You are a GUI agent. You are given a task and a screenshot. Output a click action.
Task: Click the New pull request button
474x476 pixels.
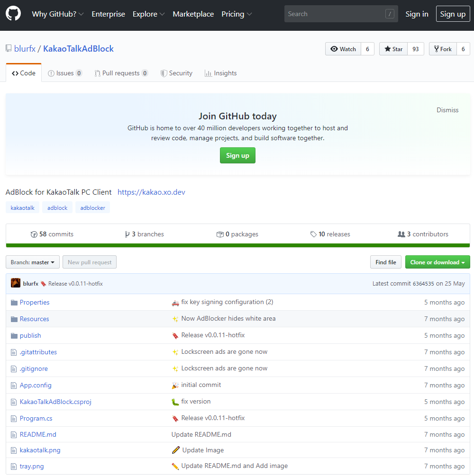[90, 262]
